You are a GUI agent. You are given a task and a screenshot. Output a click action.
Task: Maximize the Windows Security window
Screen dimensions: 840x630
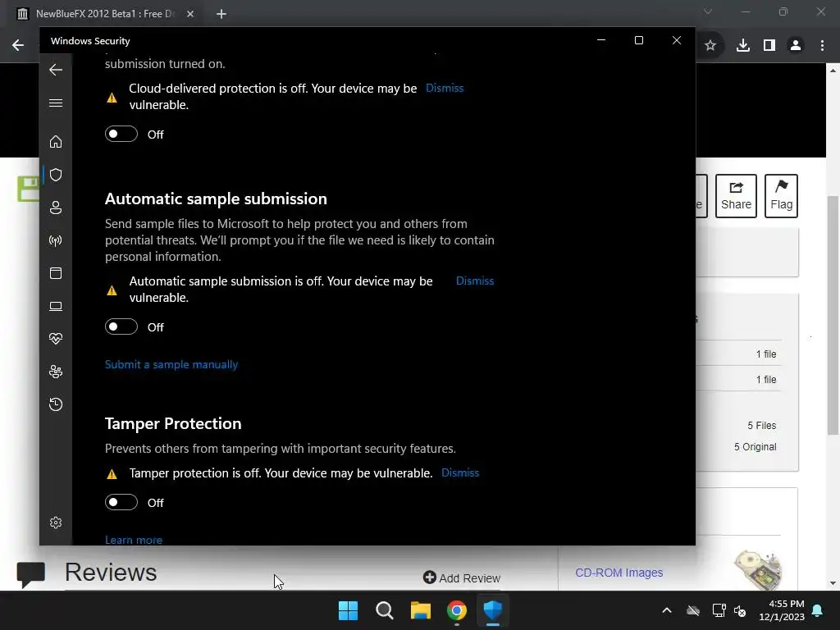(638, 40)
